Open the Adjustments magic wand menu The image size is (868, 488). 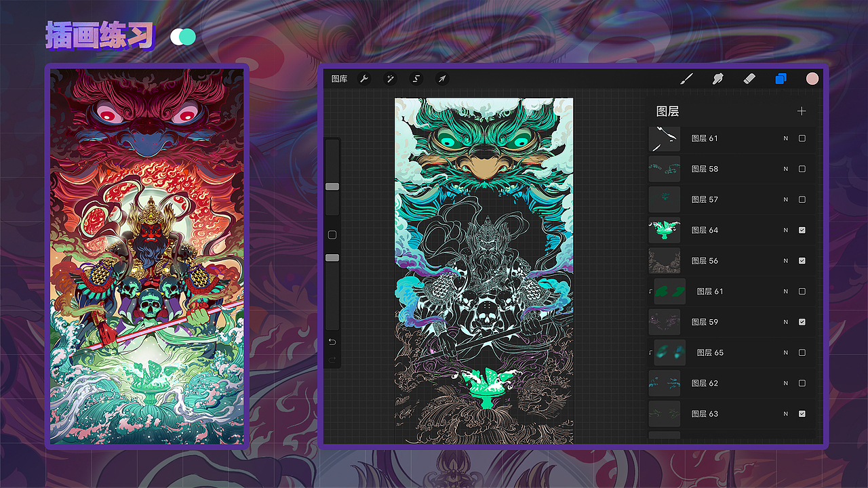click(391, 79)
